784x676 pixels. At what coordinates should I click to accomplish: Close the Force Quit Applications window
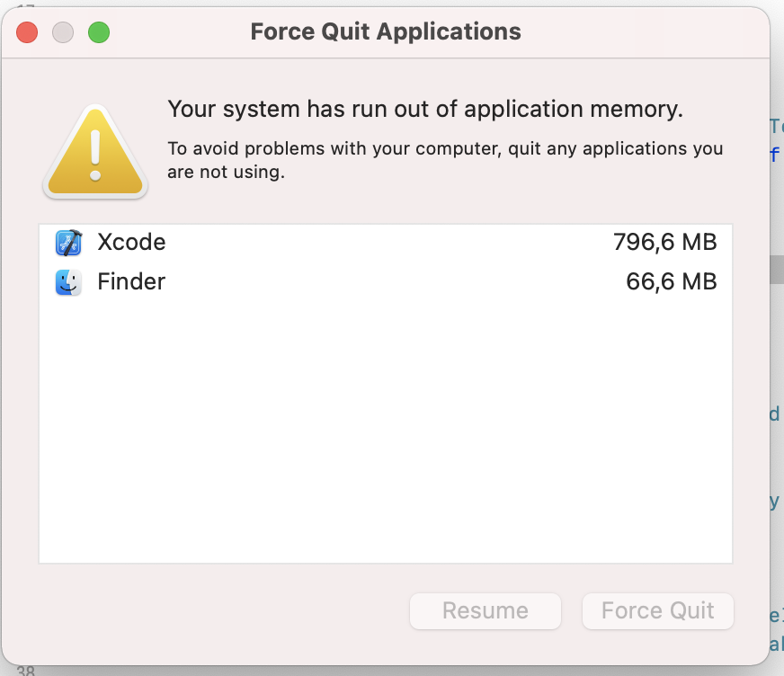pos(27,32)
